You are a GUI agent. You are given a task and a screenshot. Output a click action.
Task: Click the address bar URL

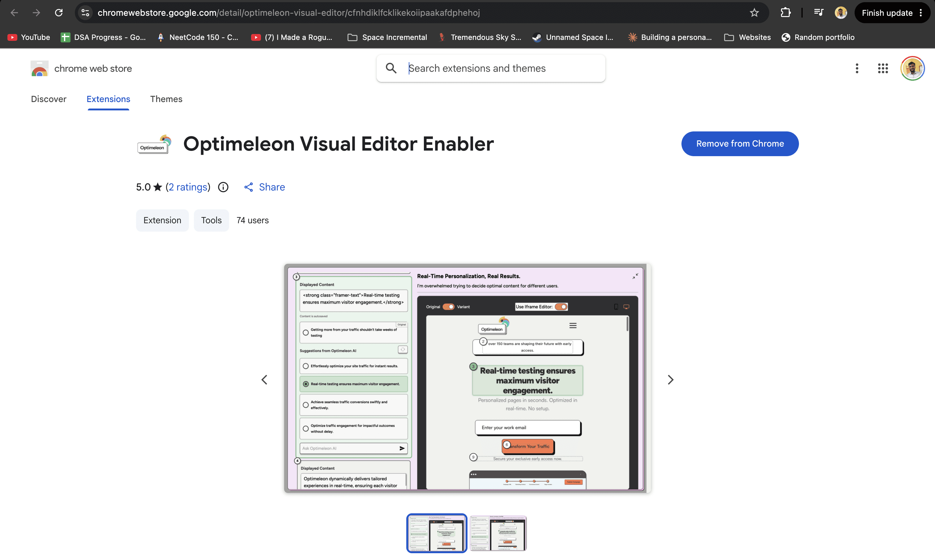tap(289, 13)
